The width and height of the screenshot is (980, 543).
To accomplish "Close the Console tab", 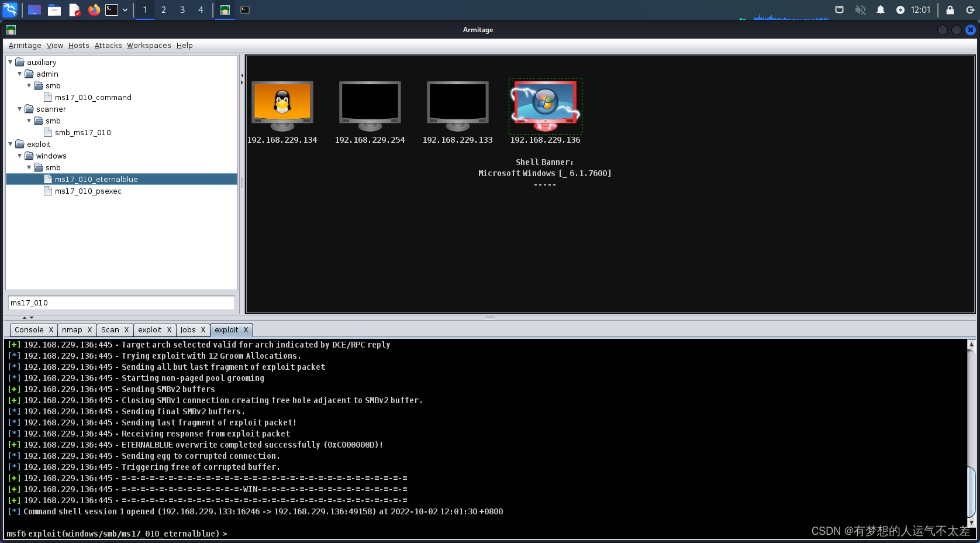I will point(51,330).
